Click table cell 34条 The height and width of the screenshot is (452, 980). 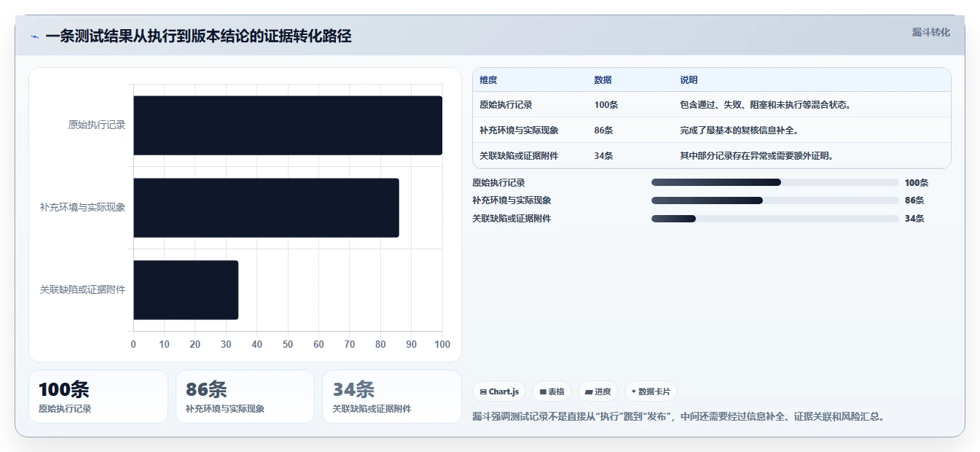point(603,156)
